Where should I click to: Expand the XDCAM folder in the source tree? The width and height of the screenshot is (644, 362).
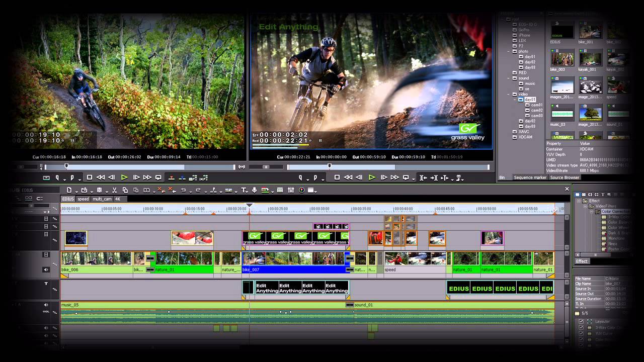tap(525, 137)
